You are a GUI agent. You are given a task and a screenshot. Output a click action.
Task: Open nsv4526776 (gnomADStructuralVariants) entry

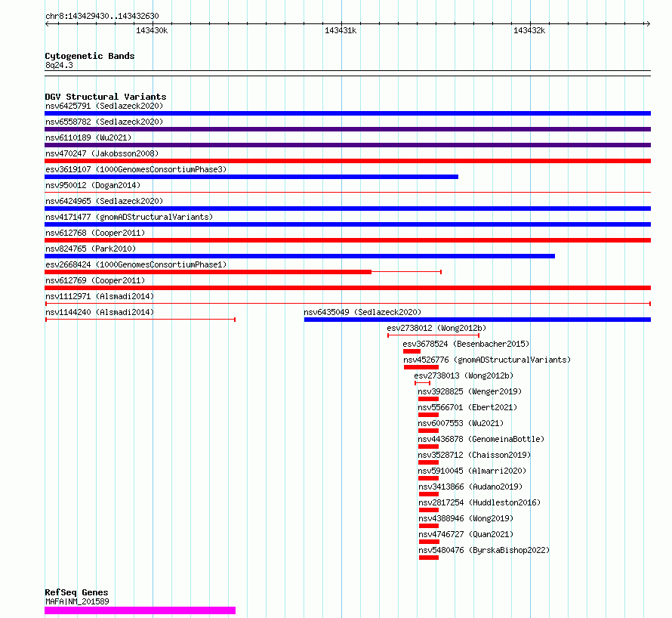tap(487, 360)
